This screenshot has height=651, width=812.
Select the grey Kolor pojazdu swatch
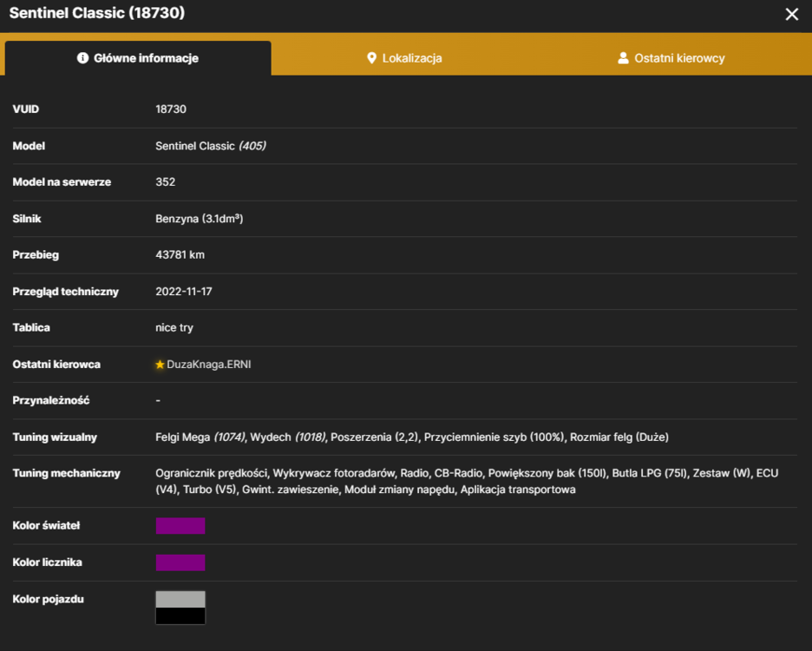(180, 599)
